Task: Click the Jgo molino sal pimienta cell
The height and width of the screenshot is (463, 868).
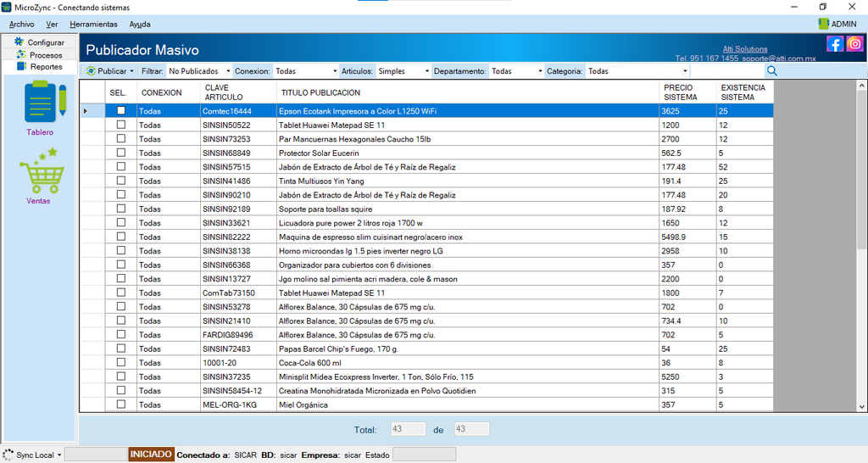Action: click(468, 279)
